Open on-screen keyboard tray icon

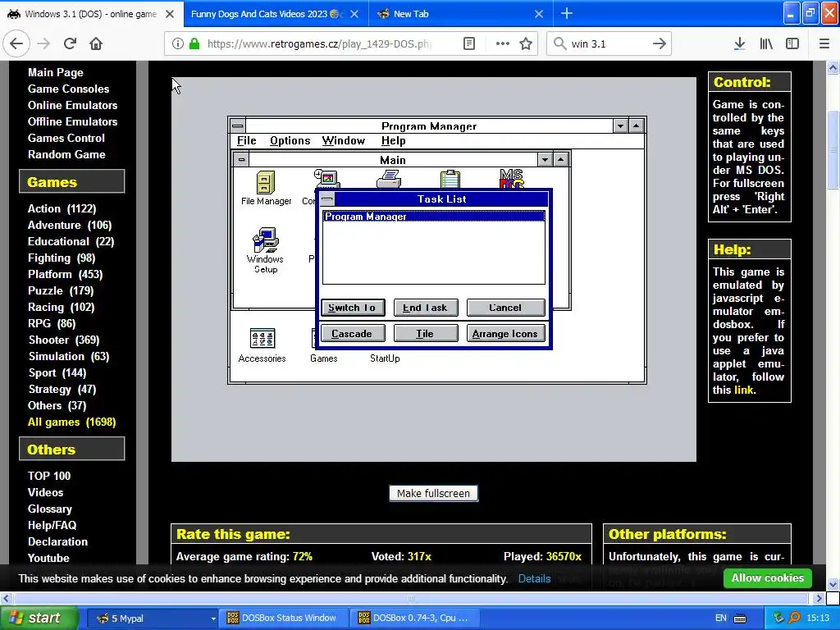tap(740, 619)
